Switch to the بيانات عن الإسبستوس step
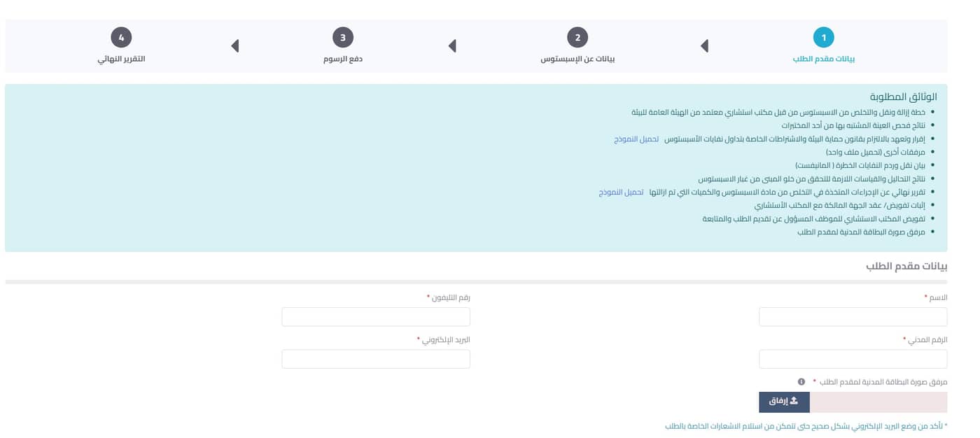Screen dimensions: 980x438 [577, 59]
